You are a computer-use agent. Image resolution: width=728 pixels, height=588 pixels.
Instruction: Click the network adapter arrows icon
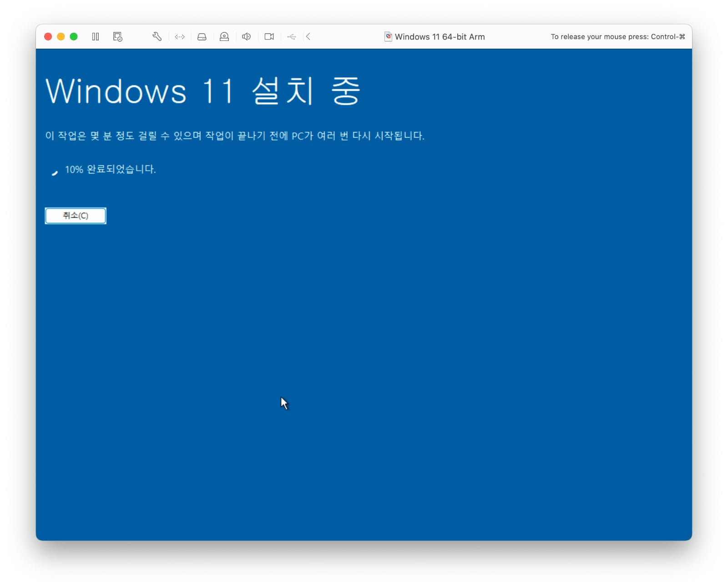click(180, 36)
